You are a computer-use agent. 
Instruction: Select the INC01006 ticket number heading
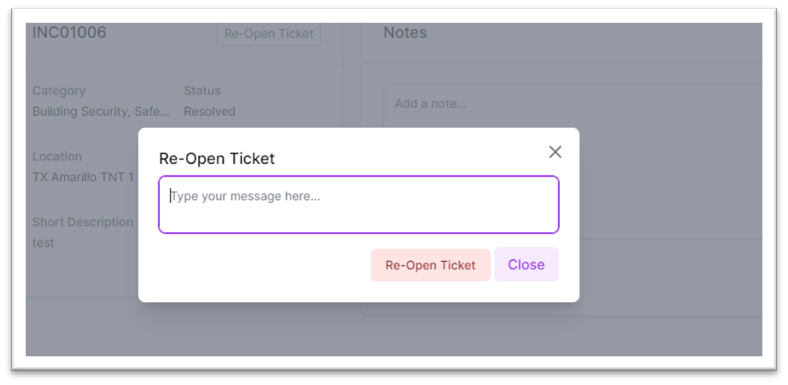69,33
